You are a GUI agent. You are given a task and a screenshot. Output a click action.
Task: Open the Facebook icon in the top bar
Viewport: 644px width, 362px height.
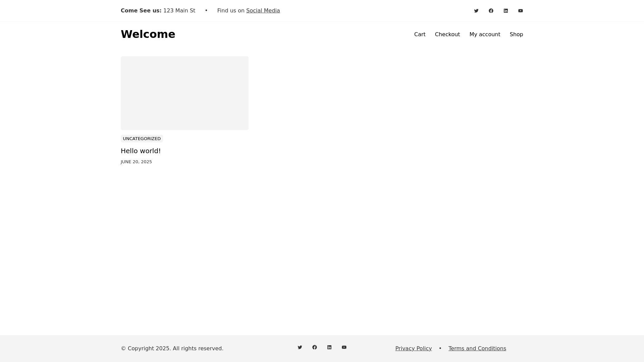pos(491,11)
